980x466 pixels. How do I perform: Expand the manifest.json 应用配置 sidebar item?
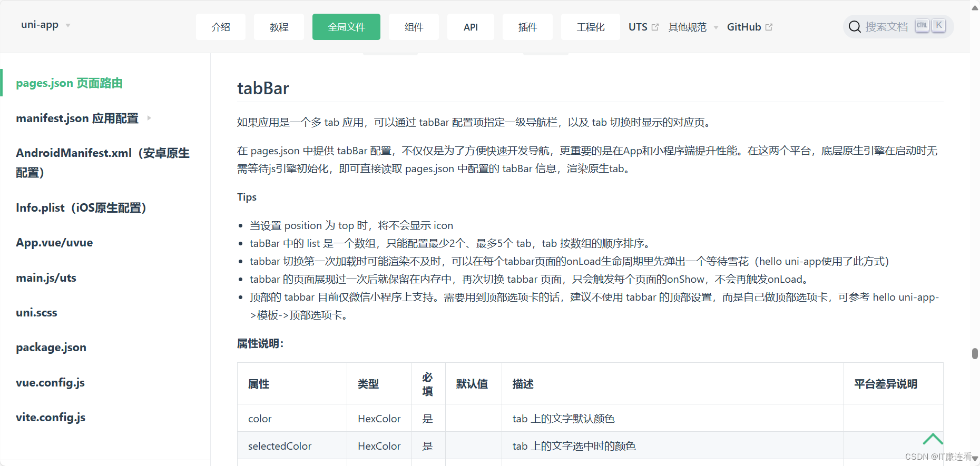149,118
